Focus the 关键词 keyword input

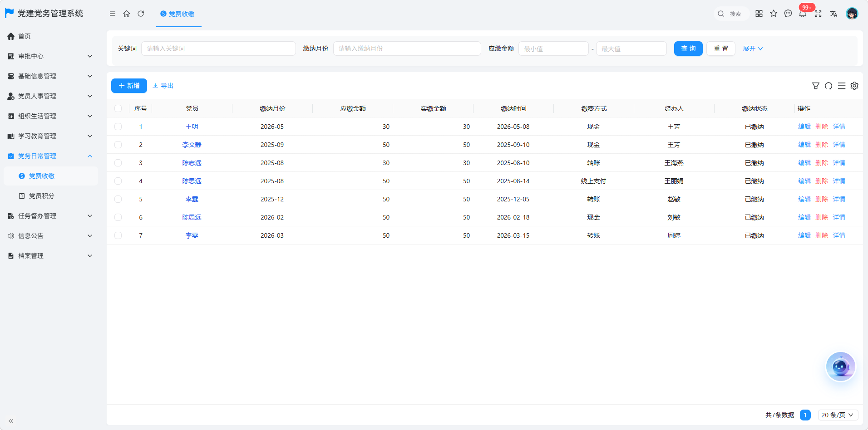coord(218,49)
